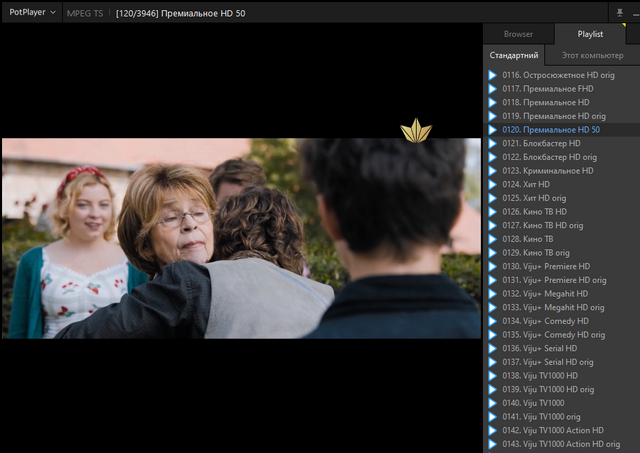Select playlist entry 0142. Viju TV1000 Action HD
This screenshot has height=453, width=640.
pos(562,431)
